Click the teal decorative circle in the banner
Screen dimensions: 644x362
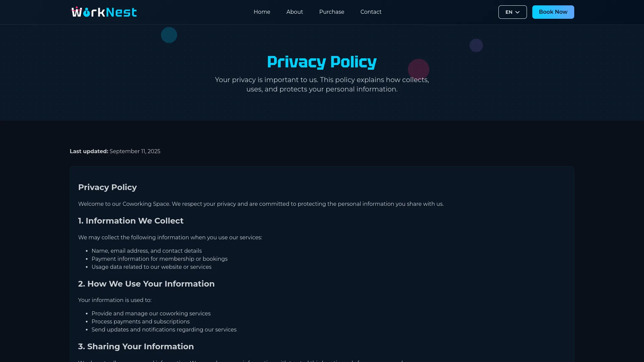(169, 35)
